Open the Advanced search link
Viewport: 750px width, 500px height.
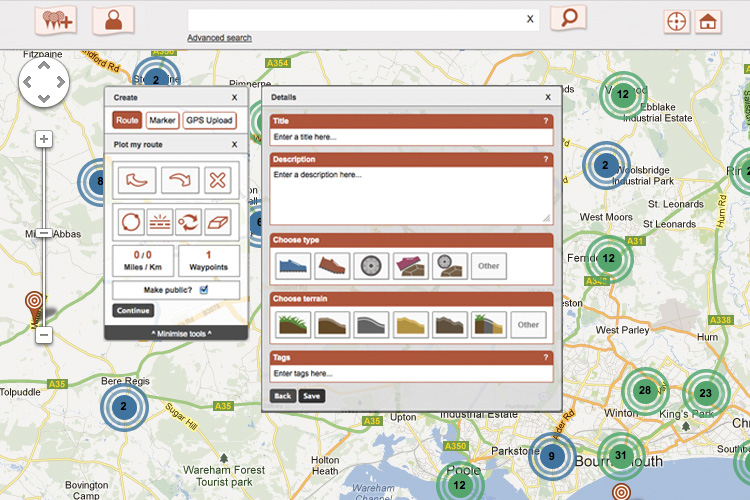point(219,38)
